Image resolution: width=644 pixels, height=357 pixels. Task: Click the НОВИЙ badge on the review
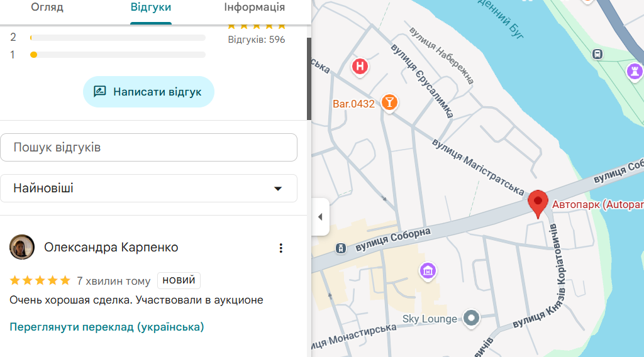click(x=179, y=280)
